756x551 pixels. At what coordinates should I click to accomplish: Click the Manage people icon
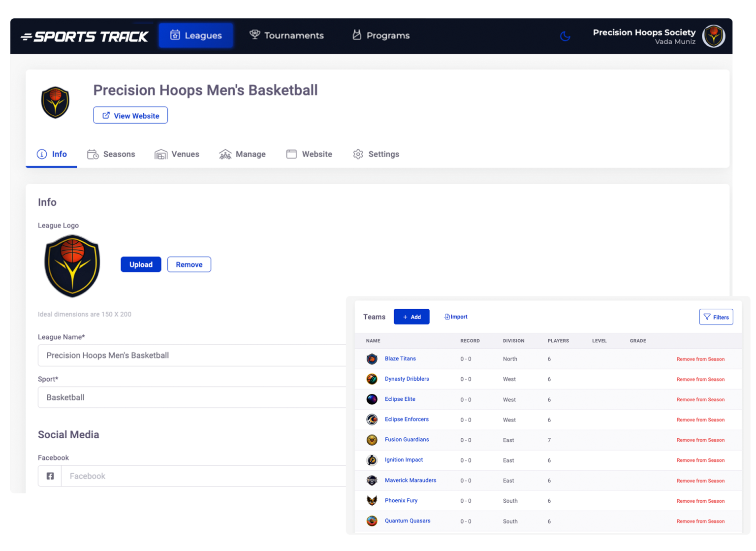click(x=225, y=154)
